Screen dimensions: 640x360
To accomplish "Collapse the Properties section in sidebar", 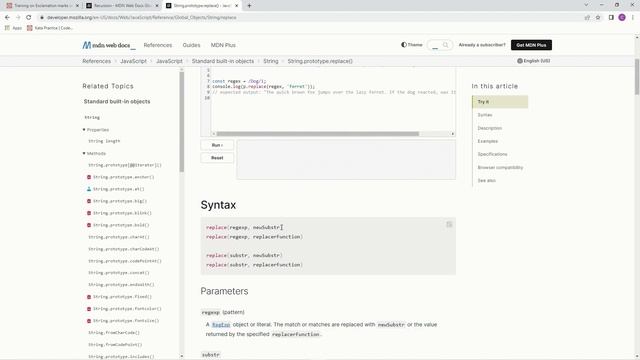I will click(x=96, y=130).
